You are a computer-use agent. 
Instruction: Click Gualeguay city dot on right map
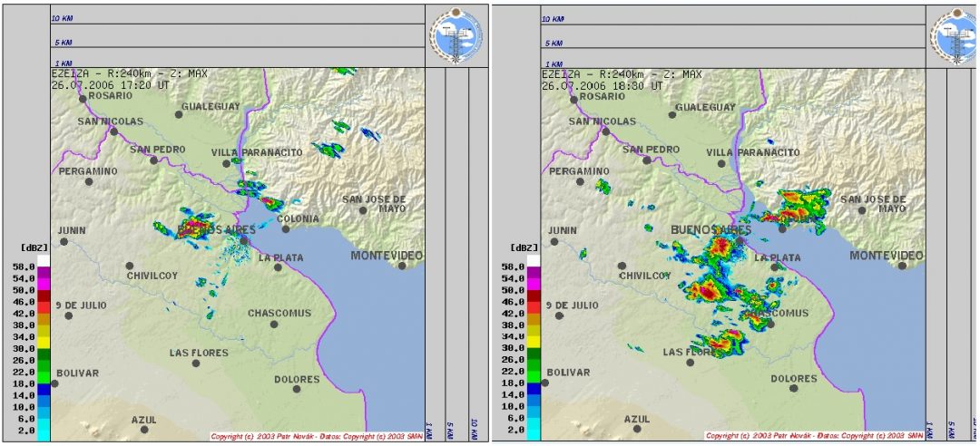click(x=672, y=116)
